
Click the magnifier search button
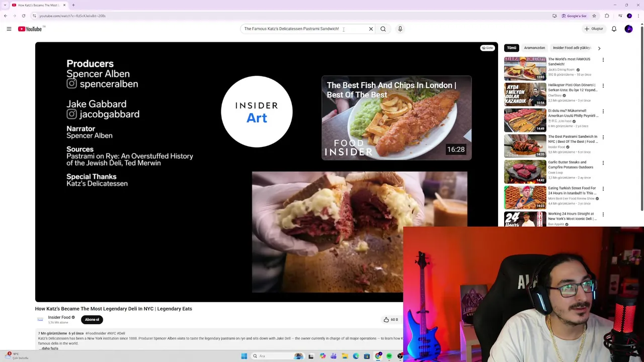click(383, 29)
